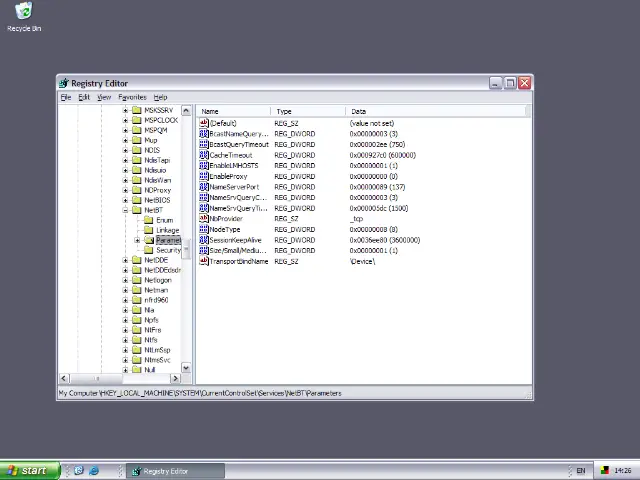Expand the MSPCLOCK tree node
Image resolution: width=640 pixels, height=480 pixels.
125,120
